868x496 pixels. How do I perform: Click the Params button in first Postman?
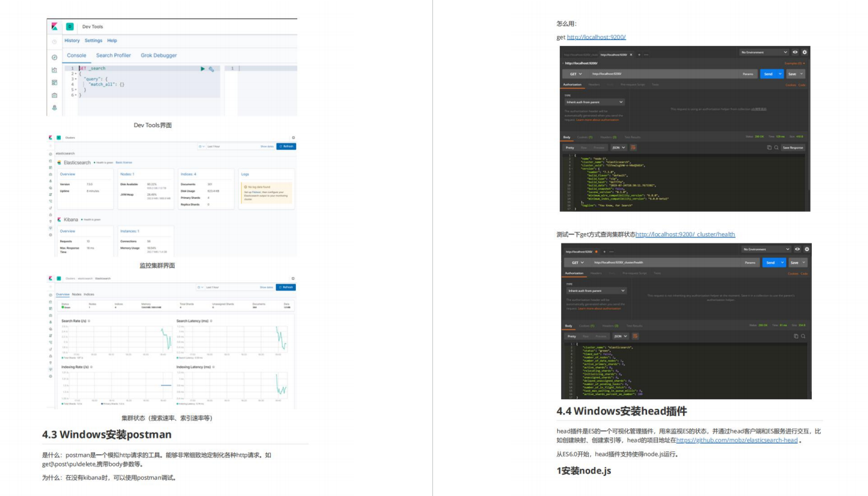pyautogui.click(x=748, y=74)
